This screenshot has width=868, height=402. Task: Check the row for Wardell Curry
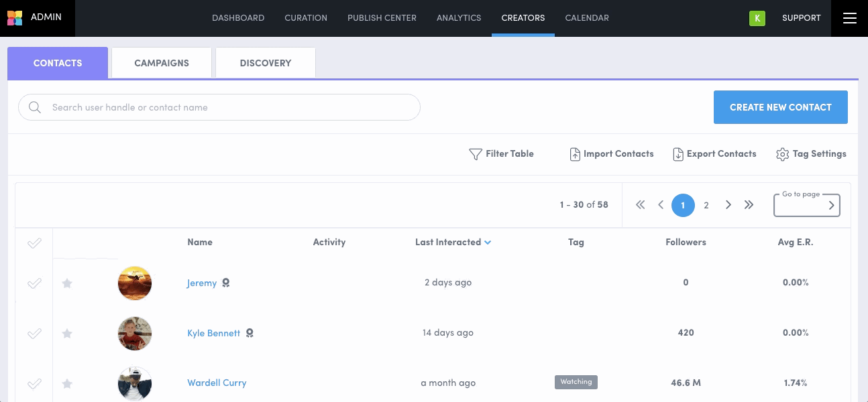pyautogui.click(x=34, y=384)
